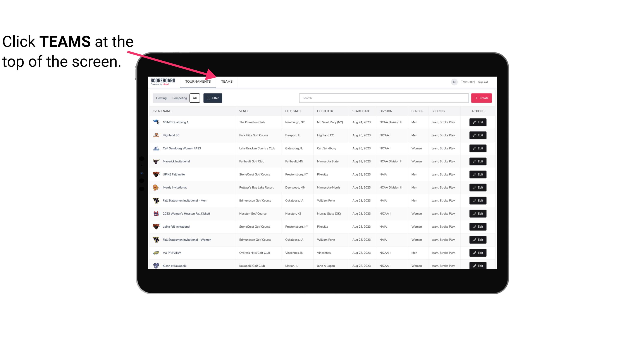Click Sign out link
644x346 pixels.
[484, 81]
